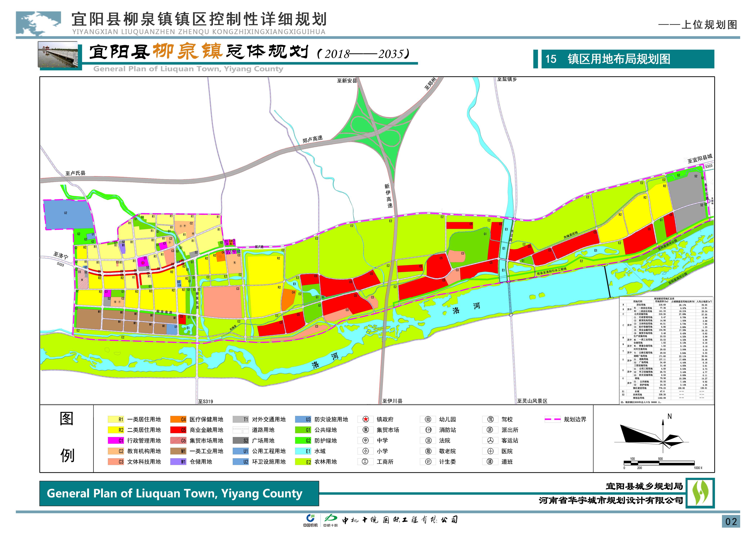Click the 至灵山风景区 label

(532, 401)
